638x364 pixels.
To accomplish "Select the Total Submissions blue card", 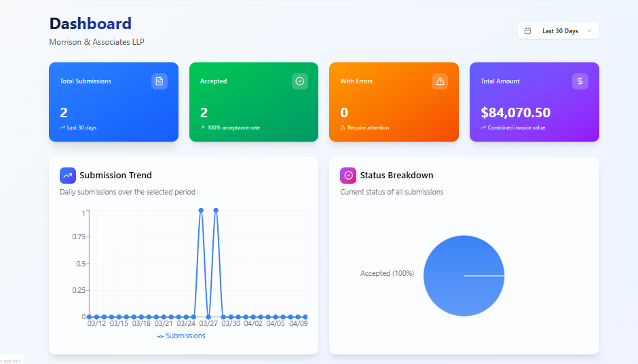I will 113,102.
